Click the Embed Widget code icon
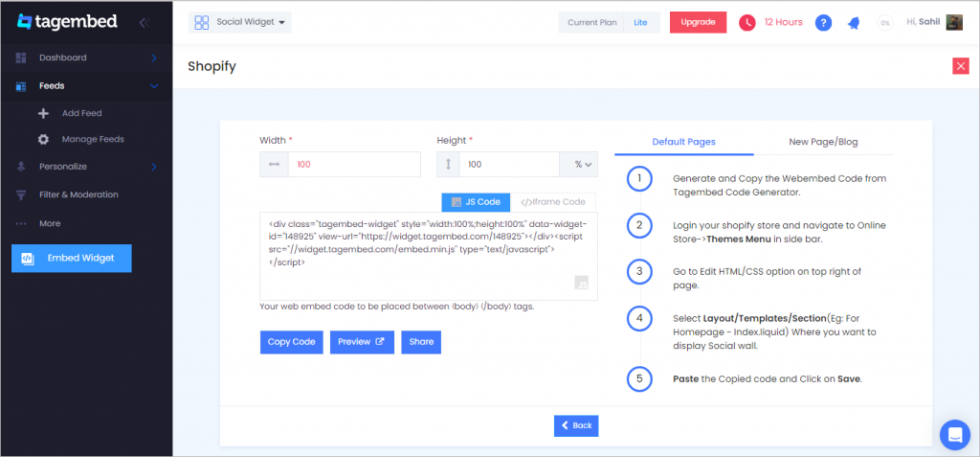Viewport: 980px width, 457px height. 28,258
